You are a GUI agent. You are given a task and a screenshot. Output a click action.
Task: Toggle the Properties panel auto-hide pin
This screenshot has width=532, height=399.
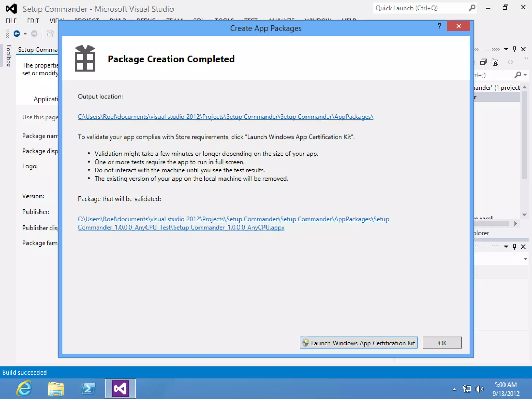tap(514, 247)
